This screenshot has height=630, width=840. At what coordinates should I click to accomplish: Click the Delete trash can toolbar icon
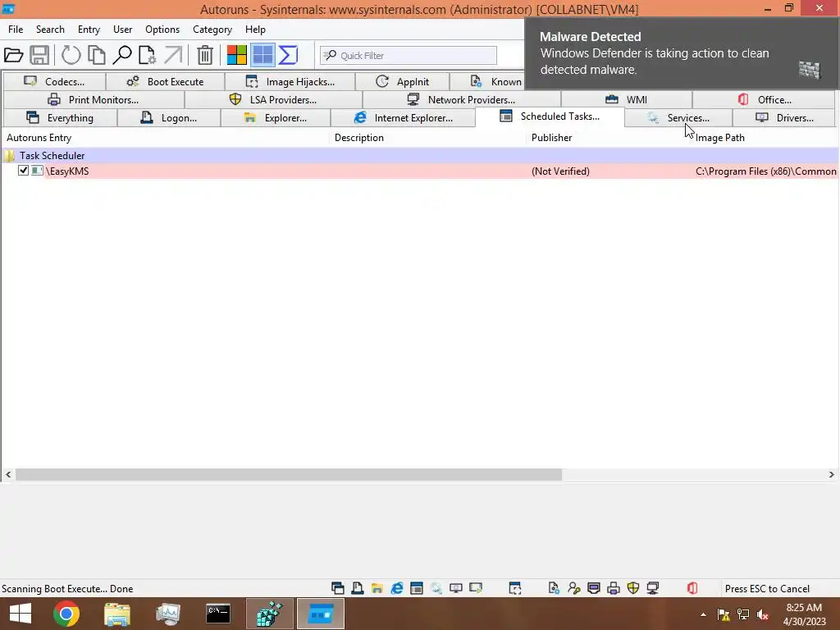pos(204,55)
